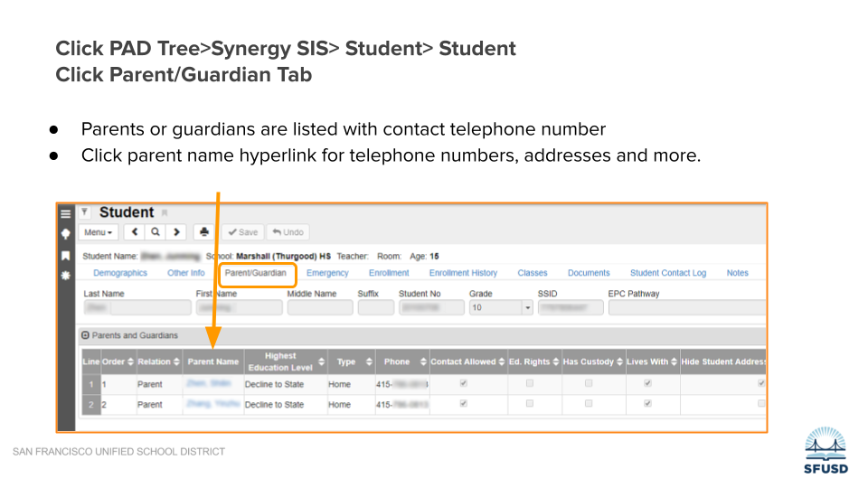Open the Menu dropdown button

click(x=99, y=232)
